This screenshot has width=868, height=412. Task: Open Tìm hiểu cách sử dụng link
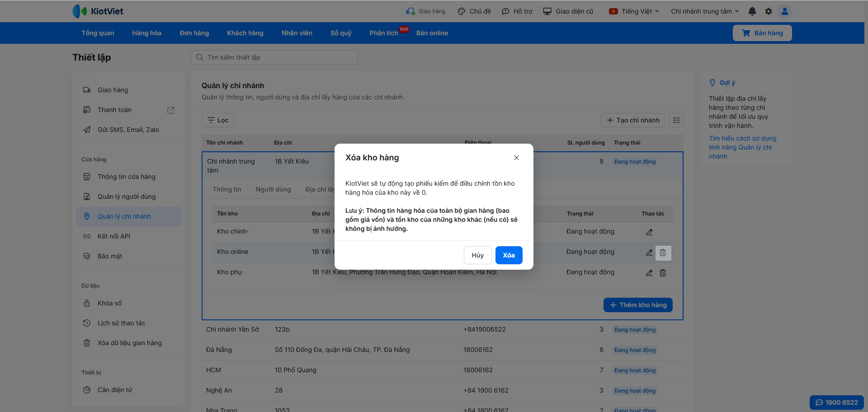pos(742,147)
